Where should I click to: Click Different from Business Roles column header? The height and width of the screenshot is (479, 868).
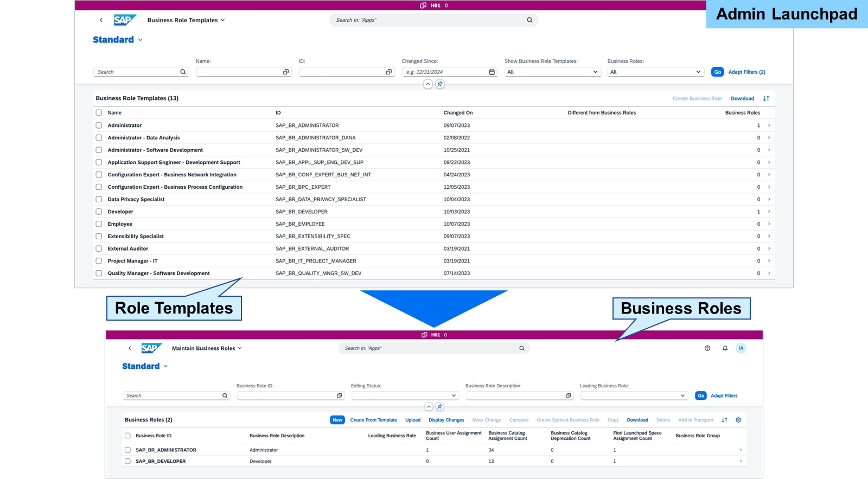(x=602, y=113)
